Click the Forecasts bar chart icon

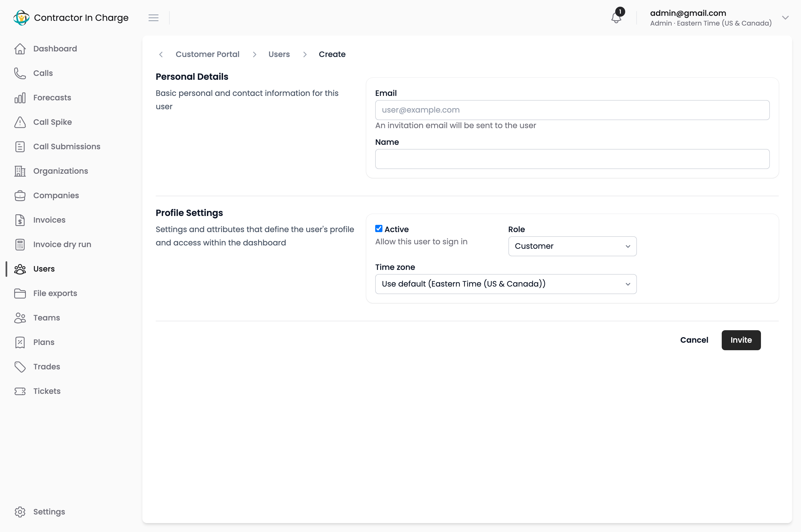20,98
